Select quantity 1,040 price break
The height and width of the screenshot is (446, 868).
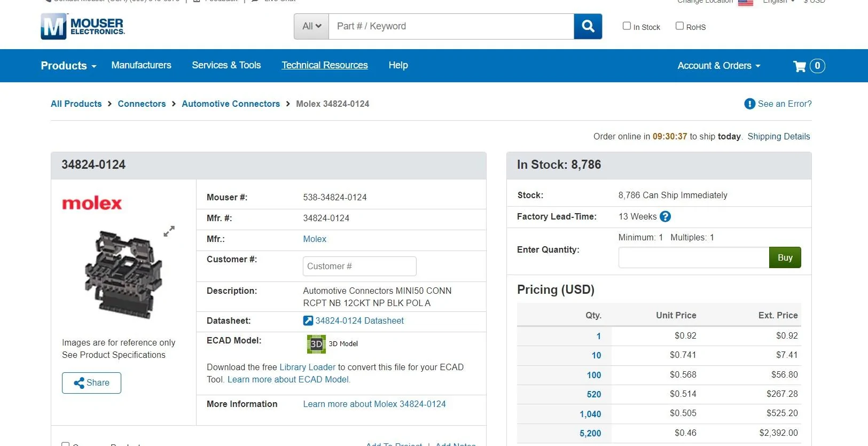click(x=590, y=414)
